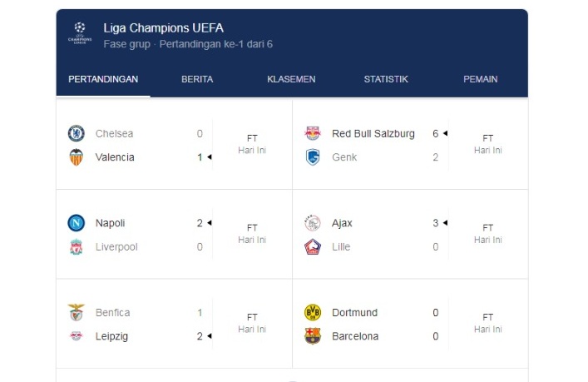The width and height of the screenshot is (588, 382).
Task: Click the UEFA Champions League logo
Action: [x=80, y=33]
